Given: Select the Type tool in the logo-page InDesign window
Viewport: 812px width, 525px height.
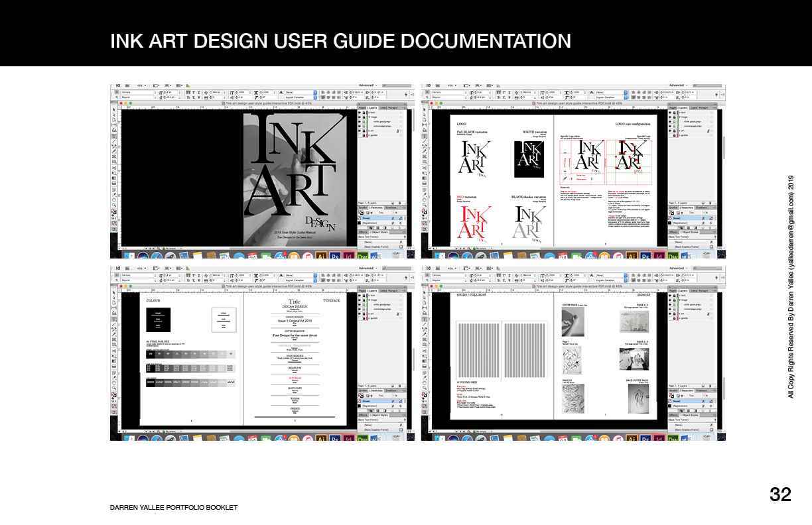Looking at the screenshot, I should 425,136.
